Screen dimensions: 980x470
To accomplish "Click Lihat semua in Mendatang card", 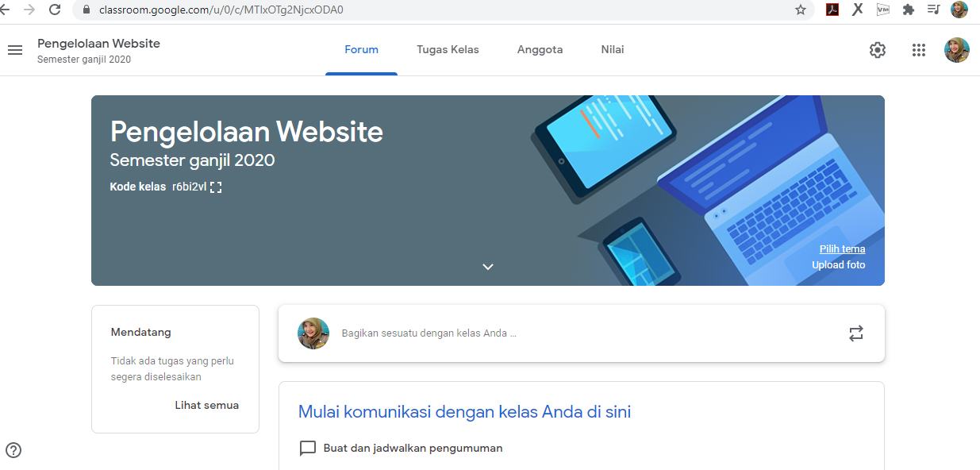I will point(206,406).
